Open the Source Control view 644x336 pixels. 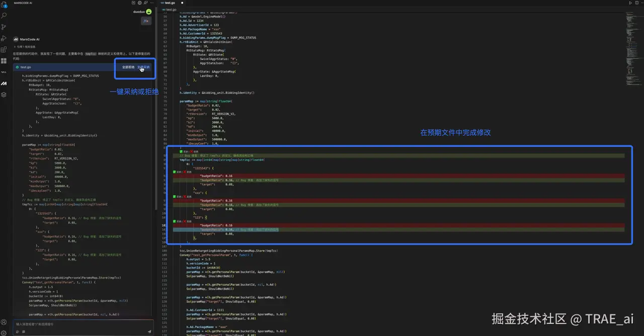tap(4, 27)
